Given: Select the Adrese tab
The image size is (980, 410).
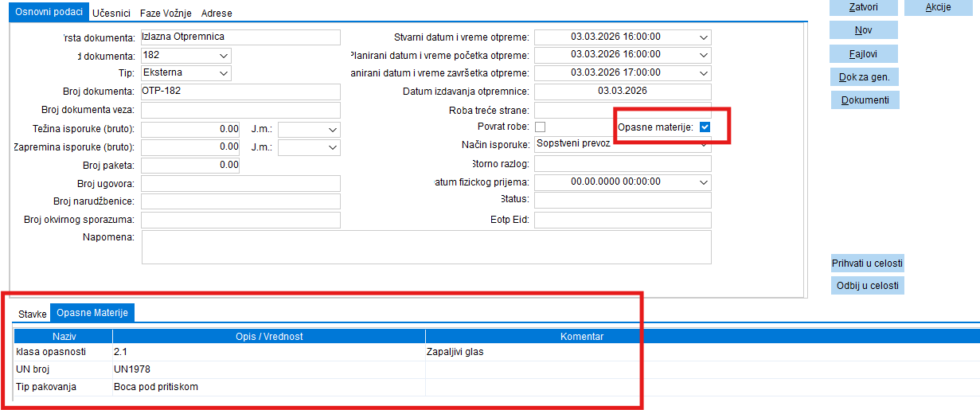Looking at the screenshot, I should coord(217,14).
